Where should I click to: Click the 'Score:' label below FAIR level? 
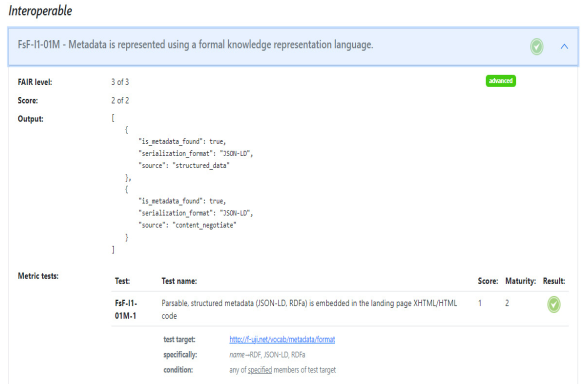[x=28, y=101]
